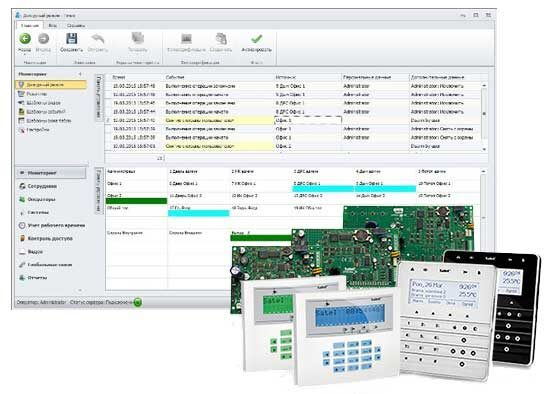This screenshot has width=548, height=394.
Task: Pin or collapse the Мониторинг sidebar header
Action: pos(80,74)
